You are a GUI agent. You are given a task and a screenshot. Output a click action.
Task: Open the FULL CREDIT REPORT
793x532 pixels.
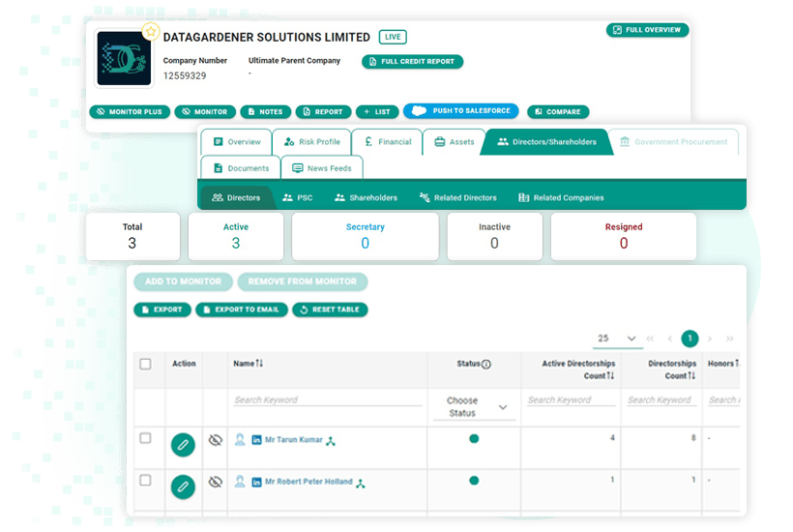412,62
